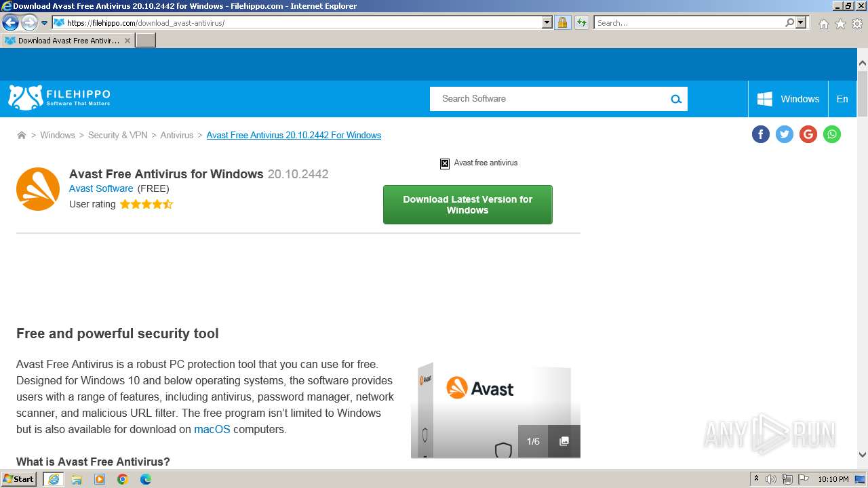This screenshot has width=868, height=488.
Task: Click the 1/6 image counter
Action: point(533,441)
